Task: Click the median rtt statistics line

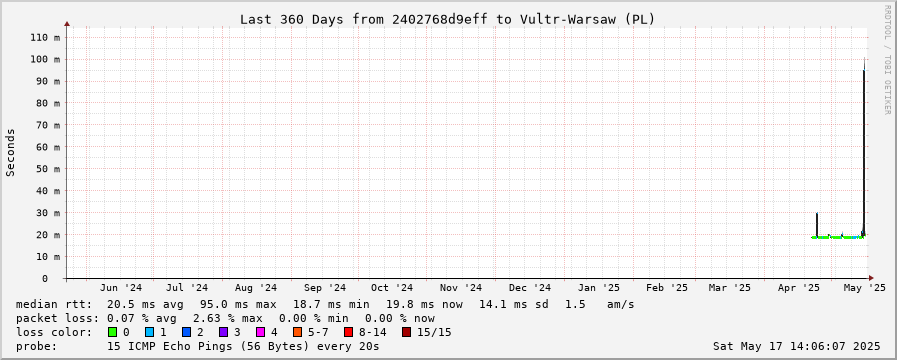Action: (325, 304)
